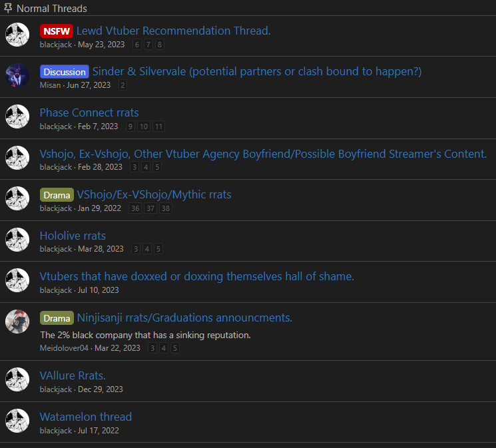Go to page 7 of Lewd Vtuber thread
The width and height of the screenshot is (496, 448).
[x=148, y=45]
